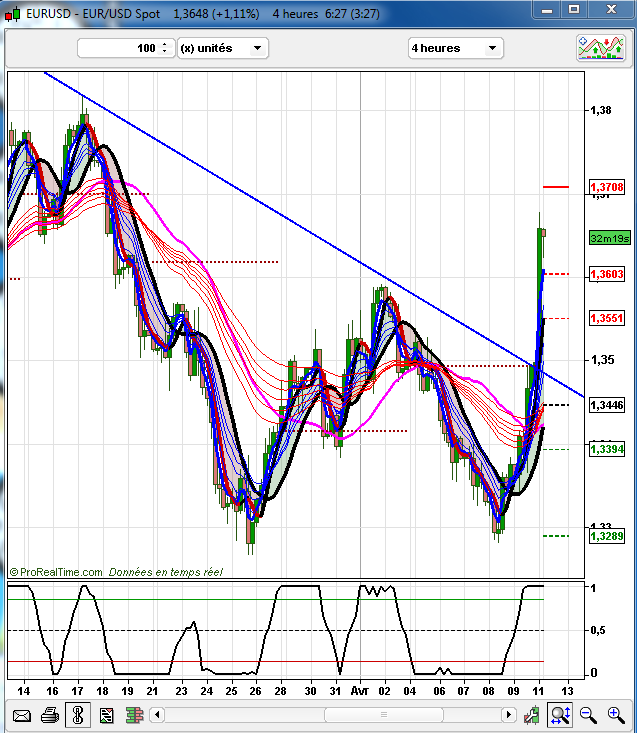The height and width of the screenshot is (733, 637).
Task: Click the candlestick chart style icon
Action: tap(531, 715)
